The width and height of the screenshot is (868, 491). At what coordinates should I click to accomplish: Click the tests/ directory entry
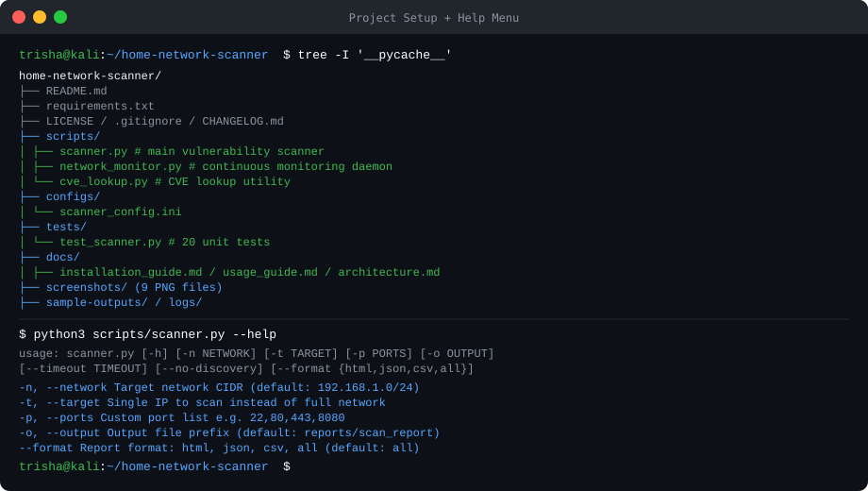[x=66, y=227]
